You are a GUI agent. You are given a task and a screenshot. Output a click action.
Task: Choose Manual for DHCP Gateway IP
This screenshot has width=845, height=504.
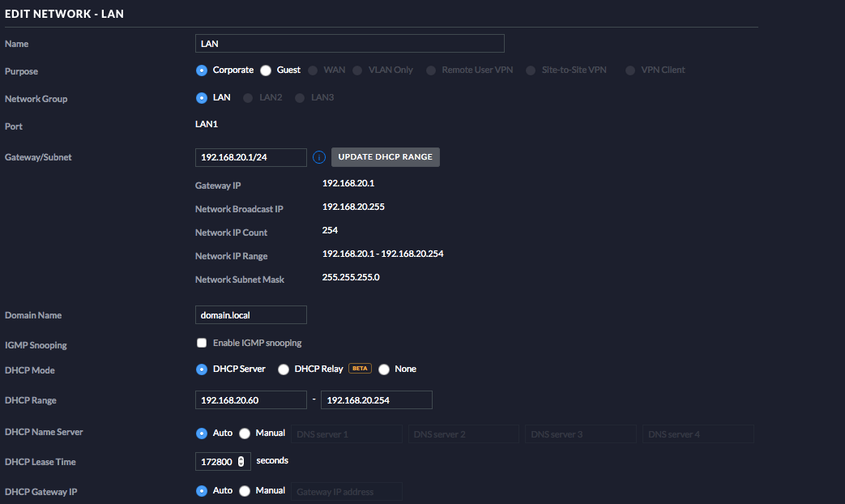[x=245, y=491]
